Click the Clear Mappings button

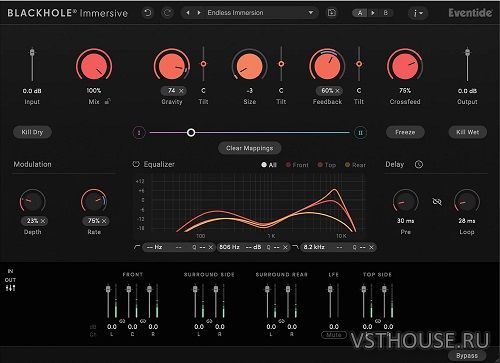tap(250, 148)
